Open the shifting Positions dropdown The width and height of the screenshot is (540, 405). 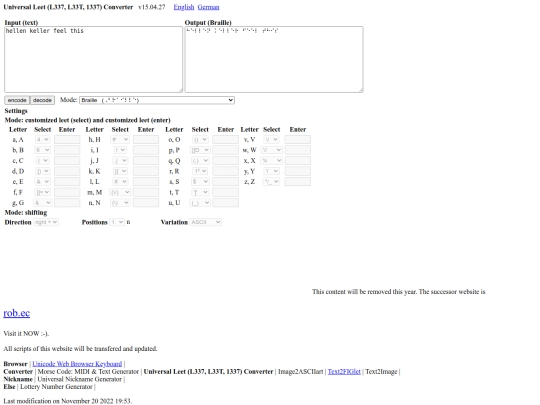click(117, 222)
